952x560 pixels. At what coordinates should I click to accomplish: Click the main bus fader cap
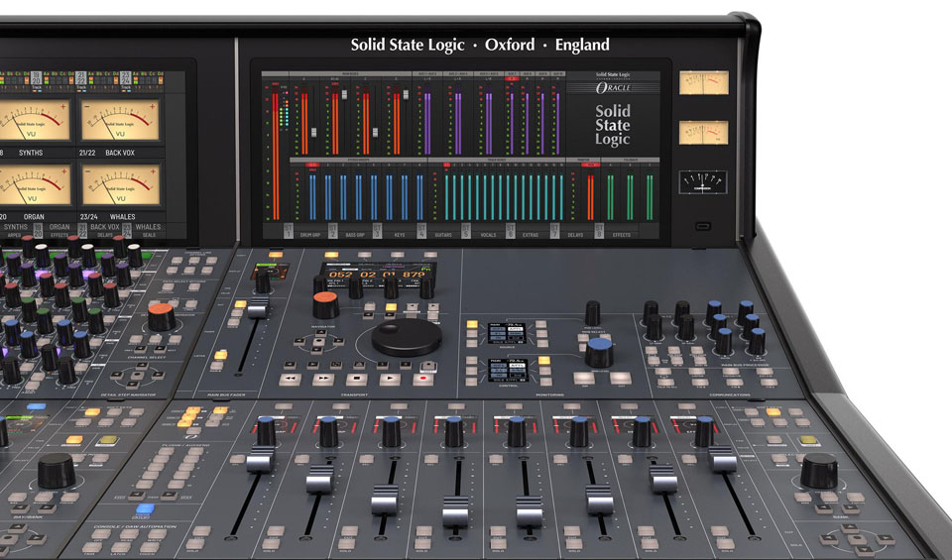pyautogui.click(x=258, y=307)
